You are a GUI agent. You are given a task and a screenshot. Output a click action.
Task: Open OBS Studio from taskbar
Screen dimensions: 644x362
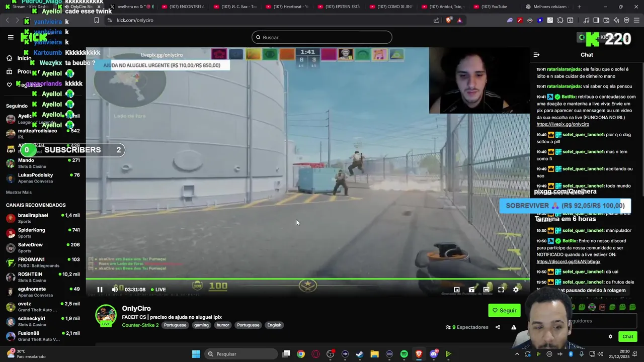330,354
